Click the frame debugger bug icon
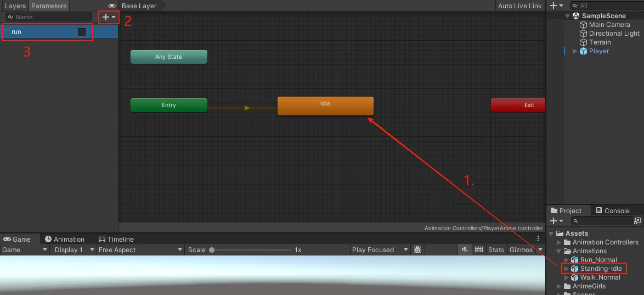This screenshot has height=295, width=644. (417, 250)
